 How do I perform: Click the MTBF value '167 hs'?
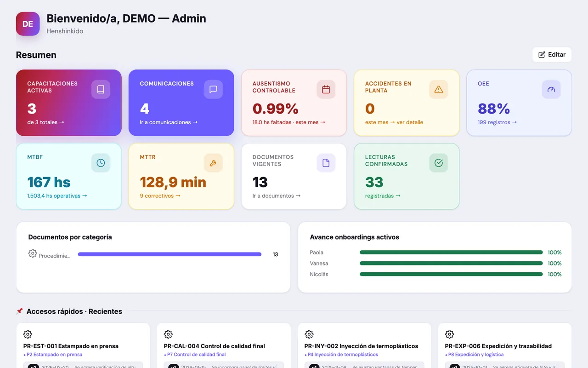tap(49, 182)
